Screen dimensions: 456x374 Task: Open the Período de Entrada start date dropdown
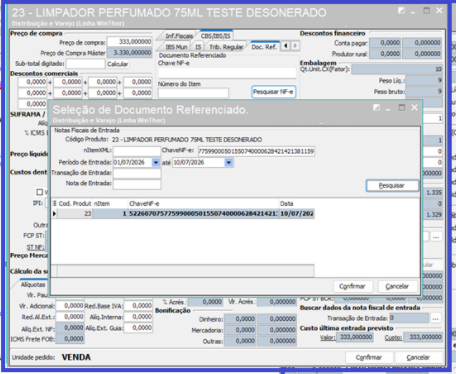[156, 163]
